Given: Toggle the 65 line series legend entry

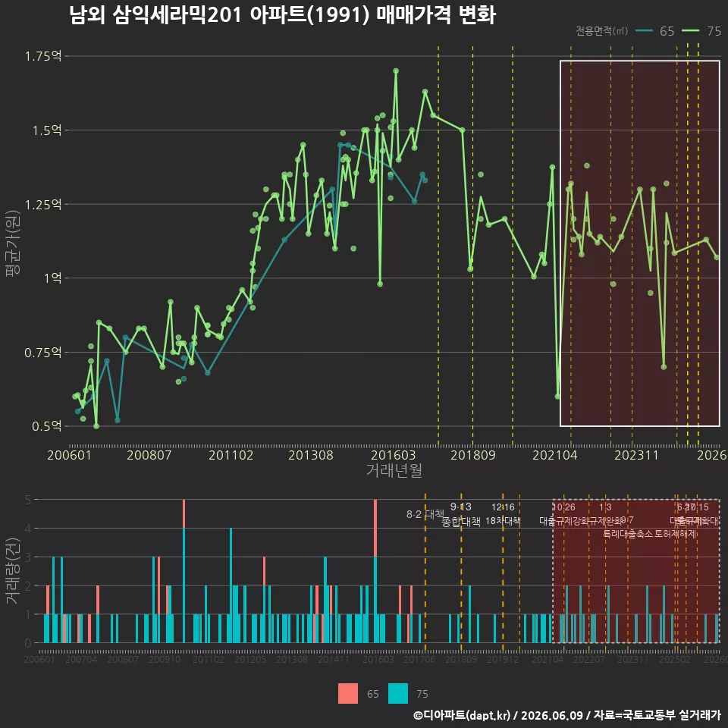Looking at the screenshot, I should [x=654, y=30].
